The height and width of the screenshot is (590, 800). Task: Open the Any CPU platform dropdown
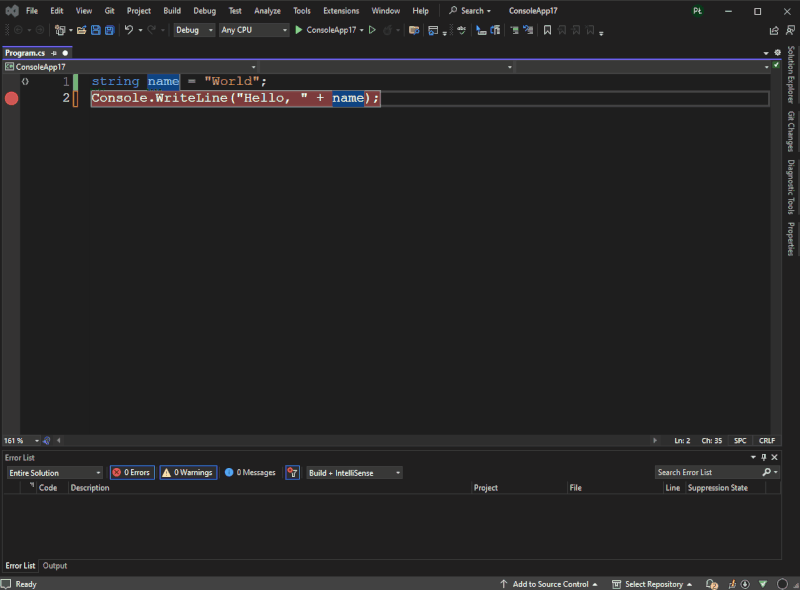tap(254, 30)
